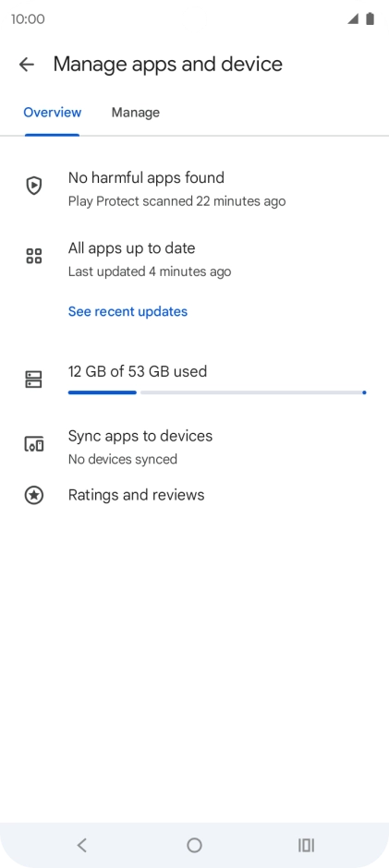
Task: Switch to the Manage tab
Action: tap(135, 113)
